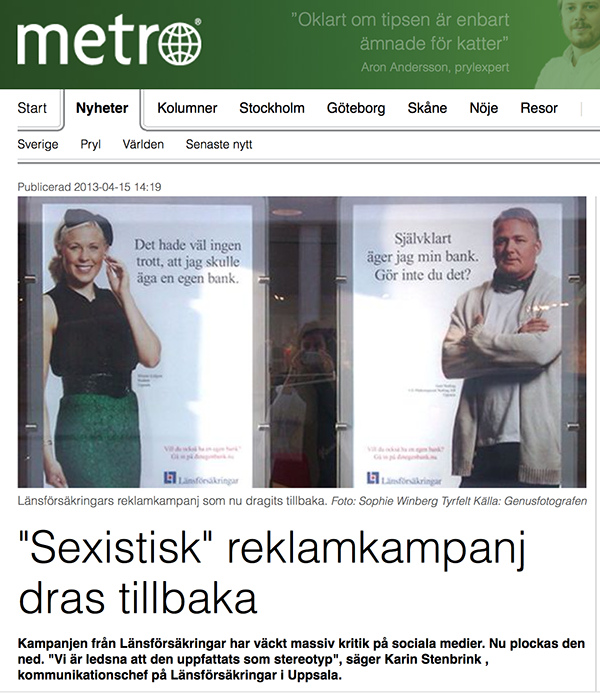Screen dimensions: 600x693
Task: Click the Metro logo
Action: tap(110, 43)
